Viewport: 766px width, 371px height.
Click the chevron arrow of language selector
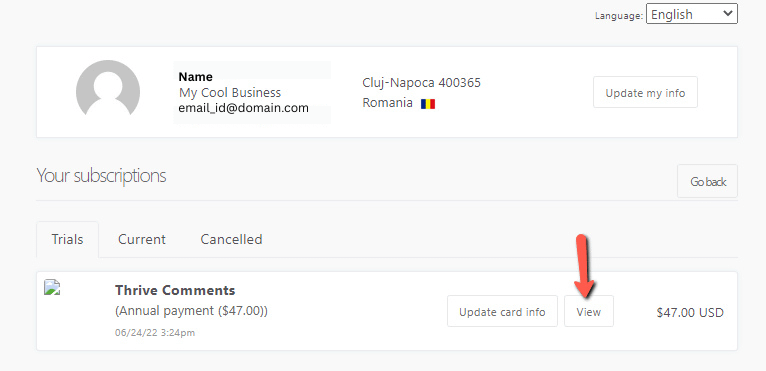click(x=728, y=14)
